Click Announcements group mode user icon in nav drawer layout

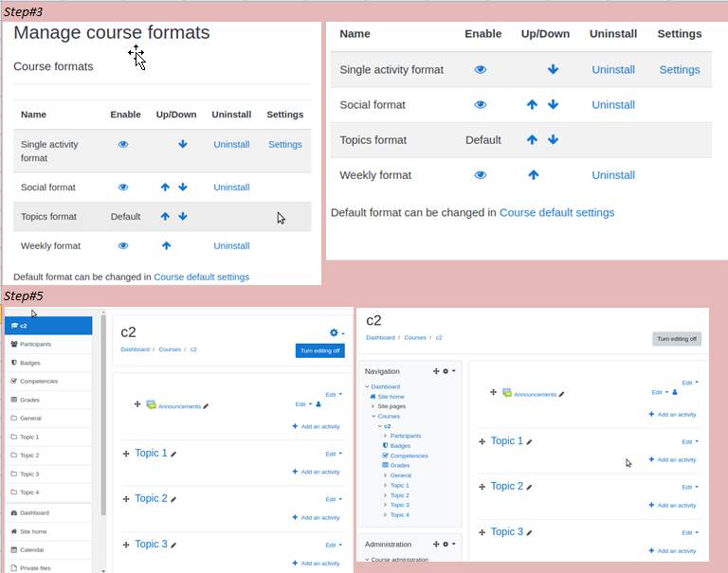coord(318,404)
